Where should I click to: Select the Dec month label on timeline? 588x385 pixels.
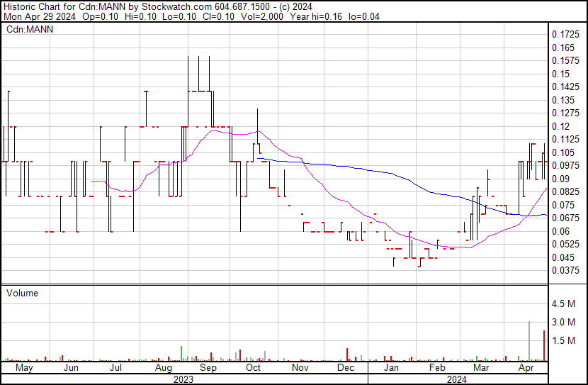[346, 368]
